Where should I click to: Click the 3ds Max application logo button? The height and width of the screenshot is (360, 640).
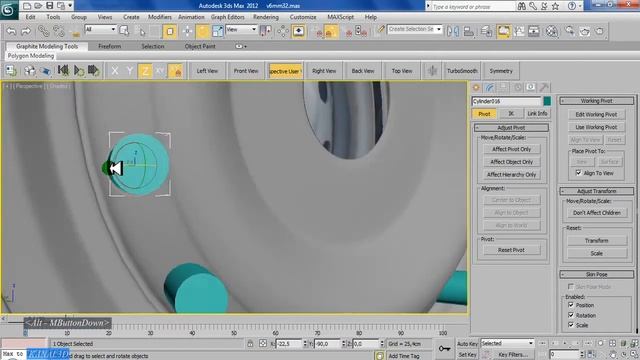click(8, 9)
